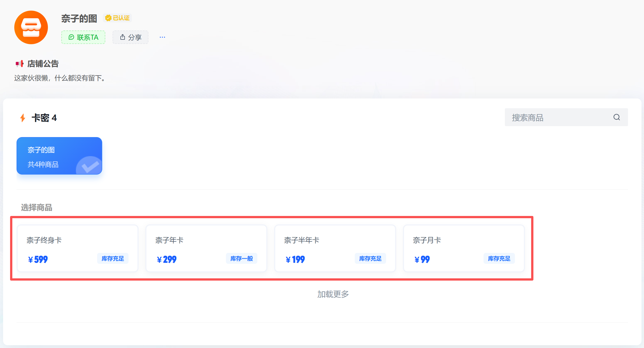
Task: Click the checkmark on the category card
Action: pos(90,166)
